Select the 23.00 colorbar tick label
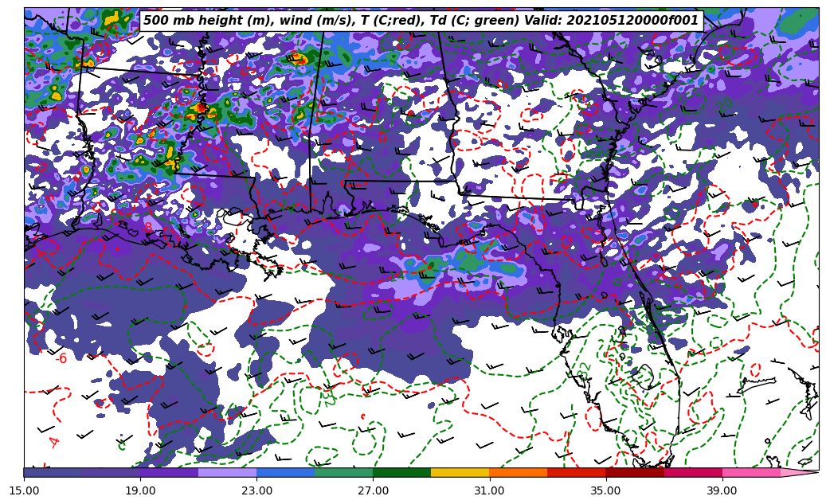826x504 pixels. click(256, 491)
